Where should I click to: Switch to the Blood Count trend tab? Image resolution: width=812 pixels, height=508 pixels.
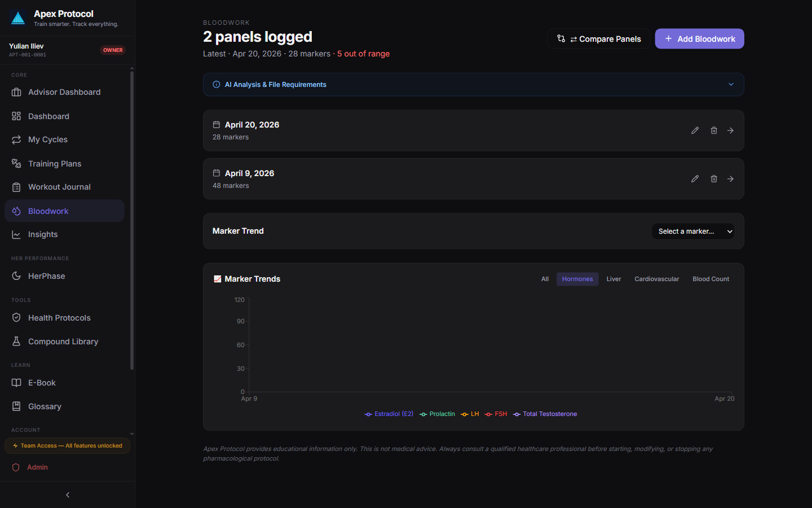click(710, 279)
